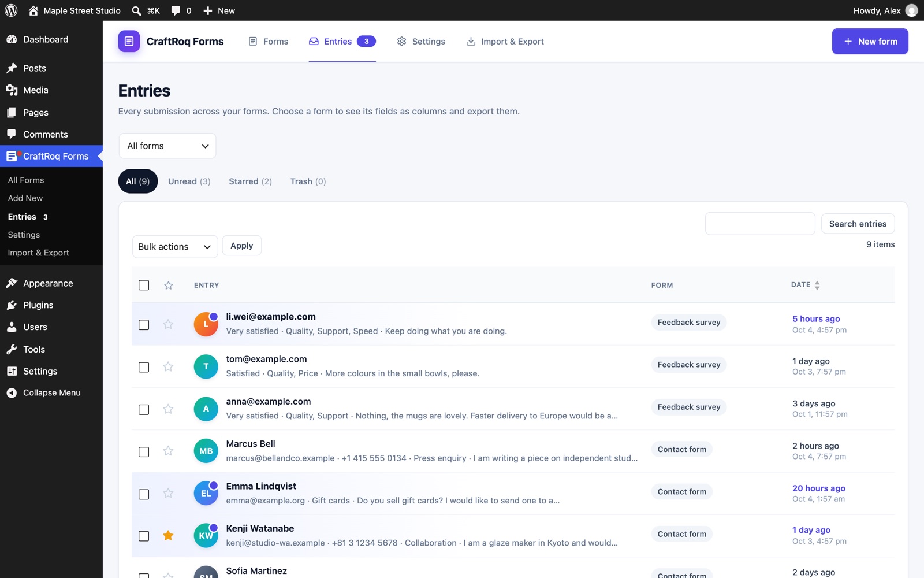
Task: Select the li.wei@example.com entry checkbox
Action: click(x=144, y=325)
